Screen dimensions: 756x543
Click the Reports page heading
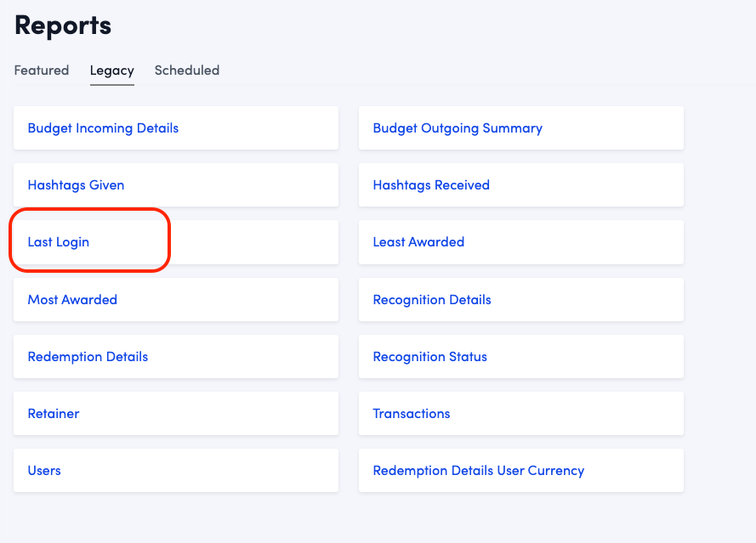click(x=63, y=25)
